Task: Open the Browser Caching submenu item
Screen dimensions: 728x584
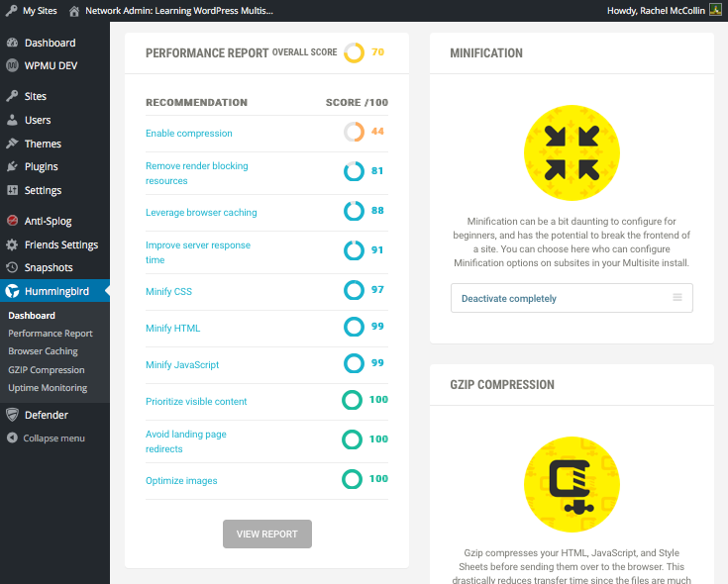Action: tap(43, 351)
